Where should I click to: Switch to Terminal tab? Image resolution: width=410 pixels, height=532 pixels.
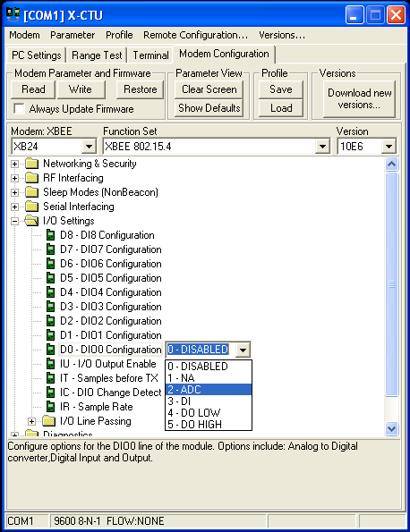[x=150, y=55]
